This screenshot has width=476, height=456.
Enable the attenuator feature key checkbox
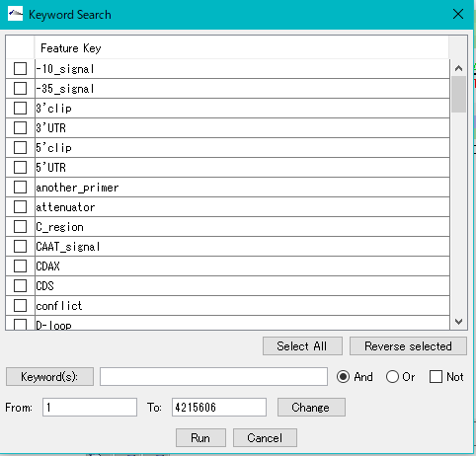pos(20,207)
